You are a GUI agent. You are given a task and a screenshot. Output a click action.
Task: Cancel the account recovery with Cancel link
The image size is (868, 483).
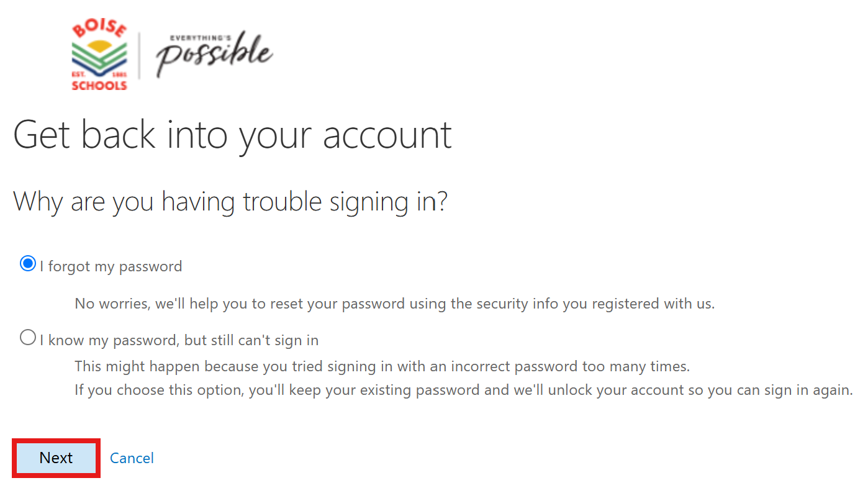pos(132,458)
